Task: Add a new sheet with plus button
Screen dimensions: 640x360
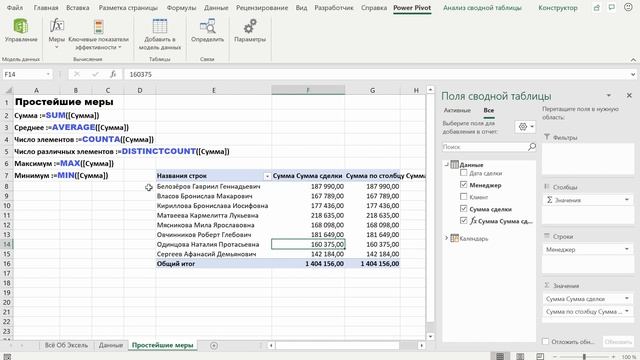Action: pyautogui.click(x=213, y=345)
